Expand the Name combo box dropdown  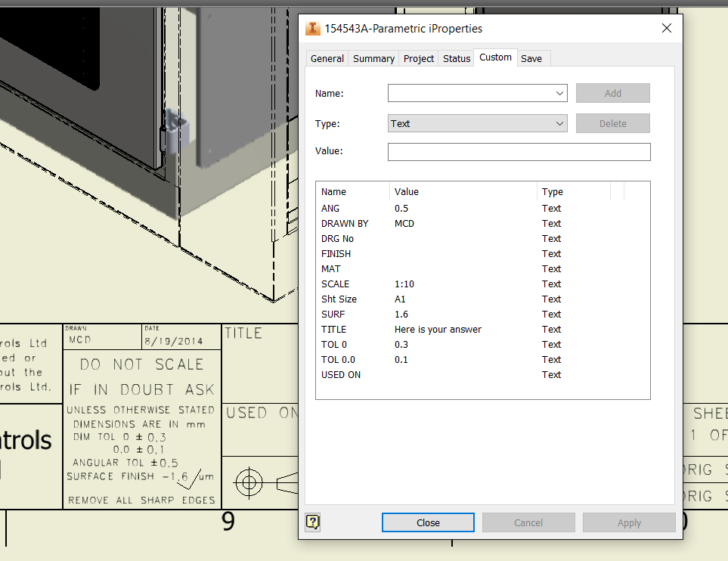pos(560,93)
